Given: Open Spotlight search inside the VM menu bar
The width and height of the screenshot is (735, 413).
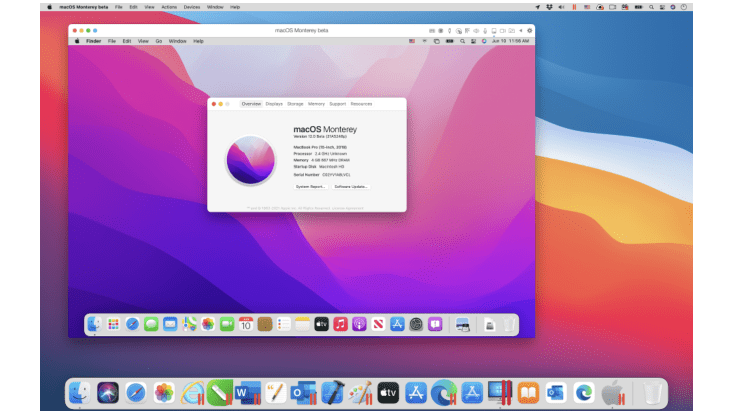Looking at the screenshot, I should (x=463, y=41).
